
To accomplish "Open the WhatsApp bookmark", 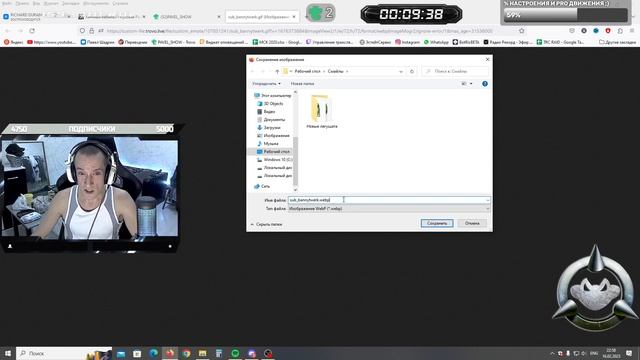I will [436, 42].
